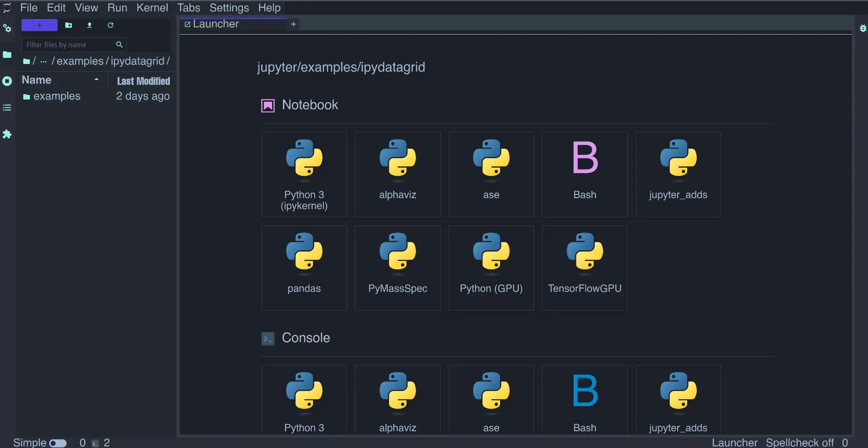Sort files by Name column
The height and width of the screenshot is (448, 868).
(x=61, y=80)
